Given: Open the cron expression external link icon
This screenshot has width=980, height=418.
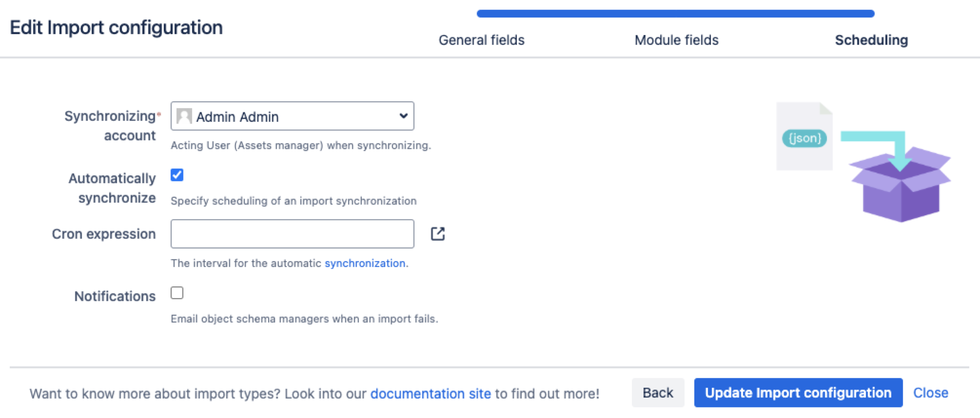Looking at the screenshot, I should (x=437, y=234).
